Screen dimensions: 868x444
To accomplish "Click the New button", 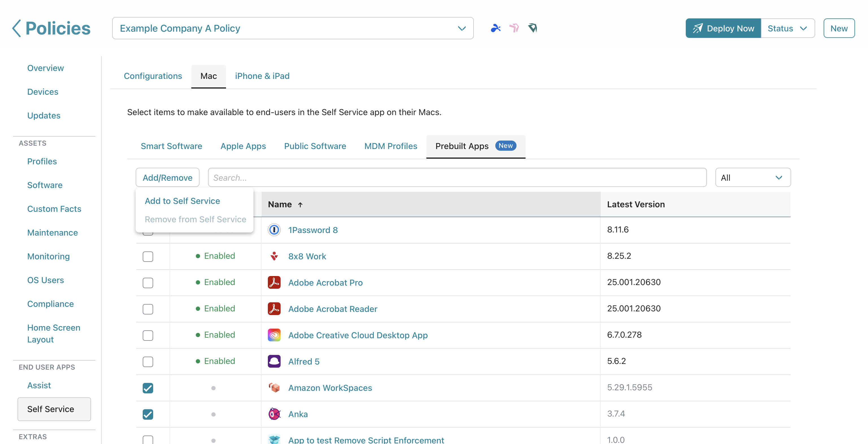I will [x=839, y=28].
